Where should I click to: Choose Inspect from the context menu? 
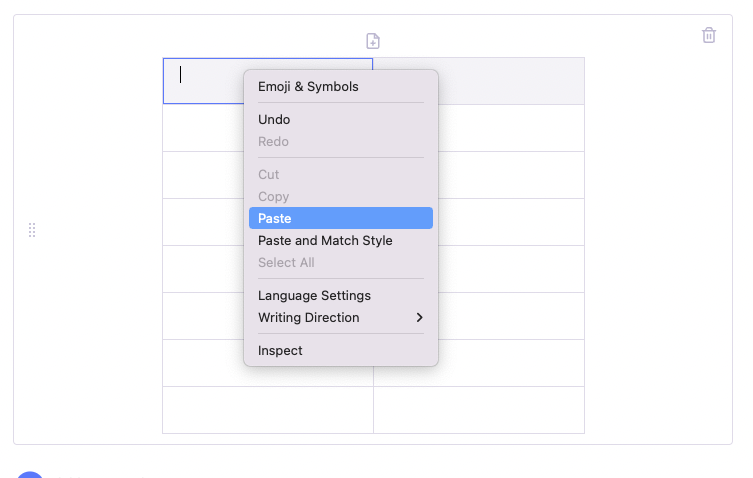340,350
